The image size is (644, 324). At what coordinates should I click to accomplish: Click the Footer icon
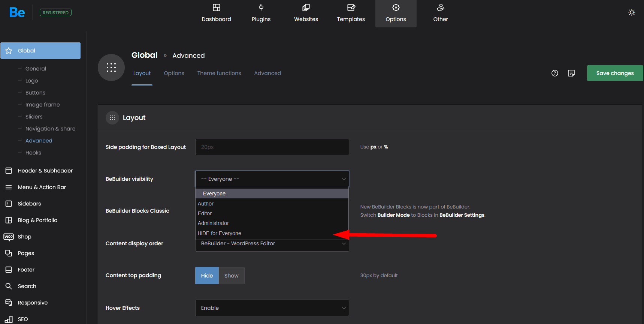[9, 270]
